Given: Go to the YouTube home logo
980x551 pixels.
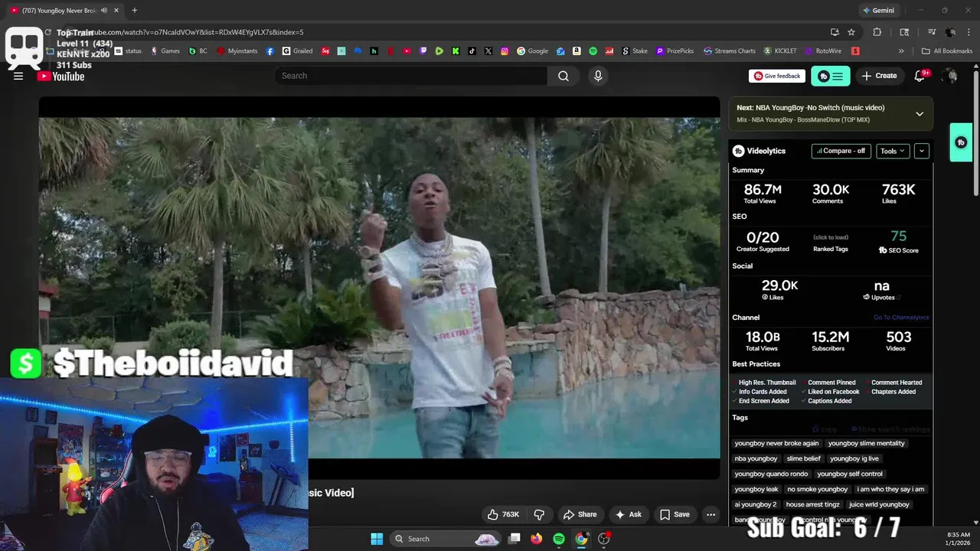Looking at the screenshot, I should tap(60, 76).
